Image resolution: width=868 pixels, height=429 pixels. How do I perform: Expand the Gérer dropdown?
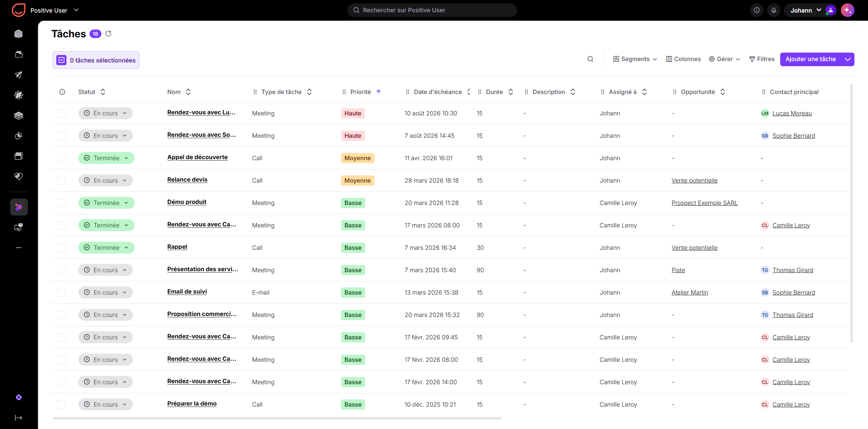[x=725, y=59]
